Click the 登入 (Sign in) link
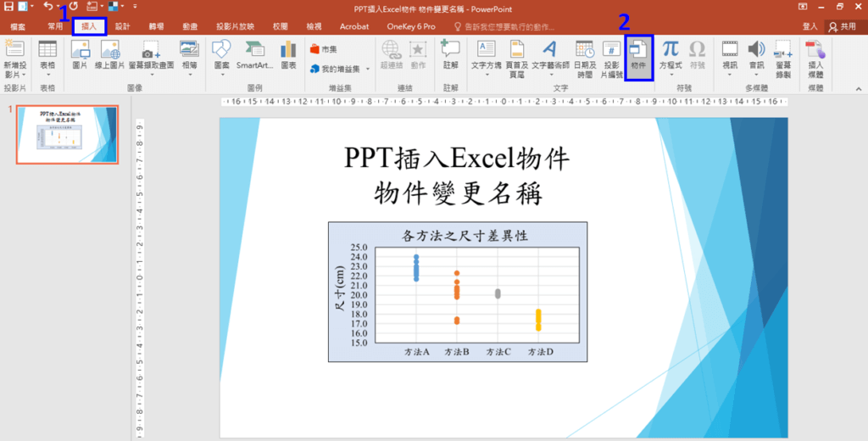Viewport: 868px width, 441px height. (810, 26)
